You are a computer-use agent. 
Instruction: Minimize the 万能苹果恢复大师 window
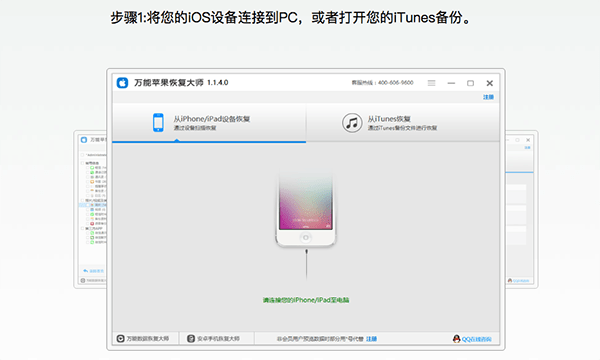coord(451,83)
